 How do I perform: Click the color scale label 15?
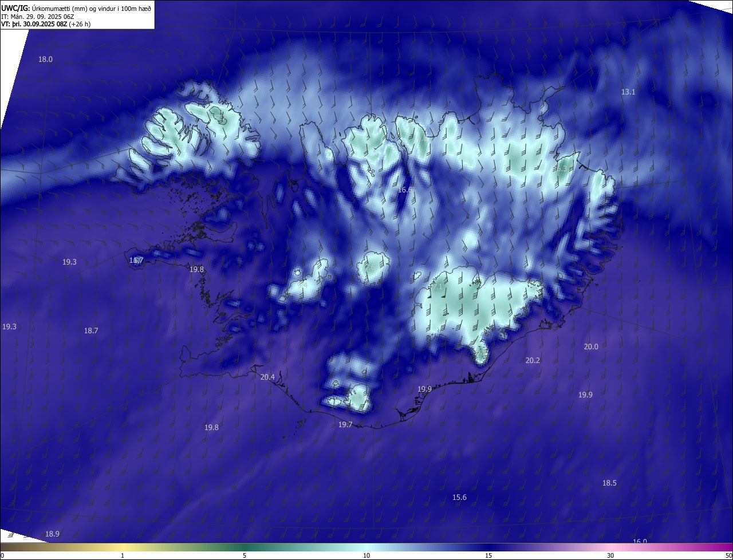[x=488, y=556]
